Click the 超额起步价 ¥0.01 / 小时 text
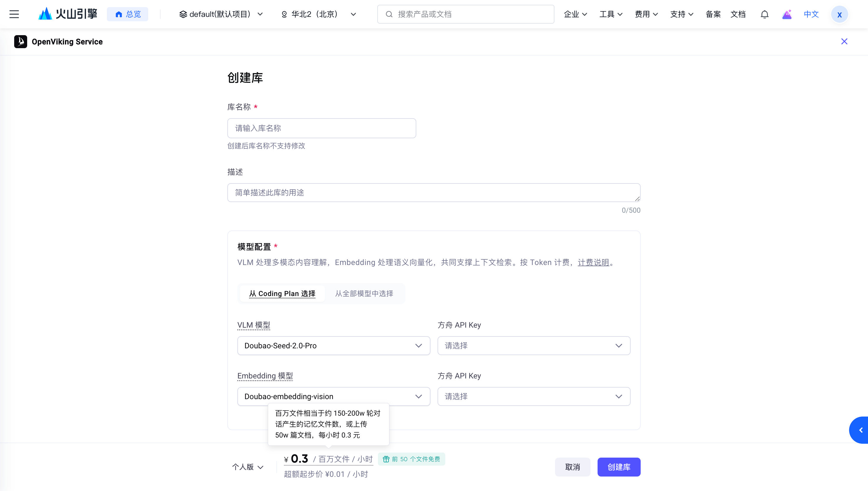Image resolution: width=868 pixels, height=491 pixels. point(326,474)
